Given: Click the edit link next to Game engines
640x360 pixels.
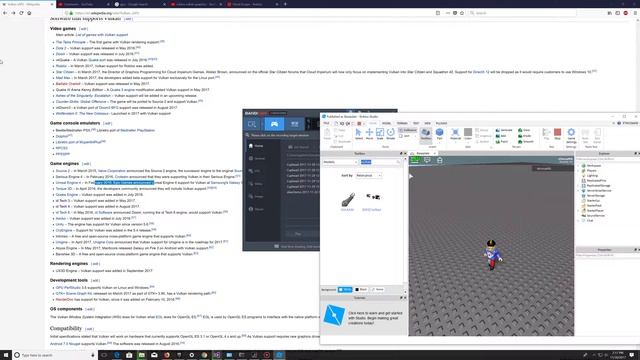Looking at the screenshot, I should [x=86, y=164].
